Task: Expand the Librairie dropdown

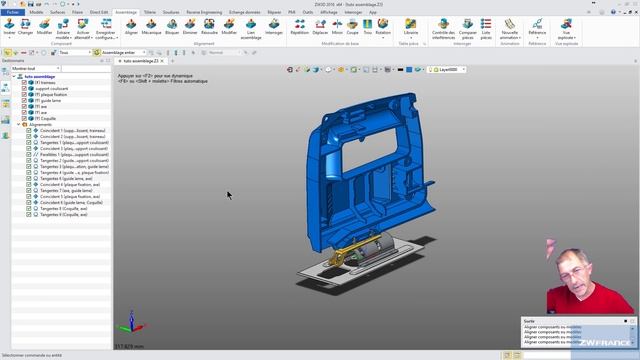Action: click(x=411, y=38)
